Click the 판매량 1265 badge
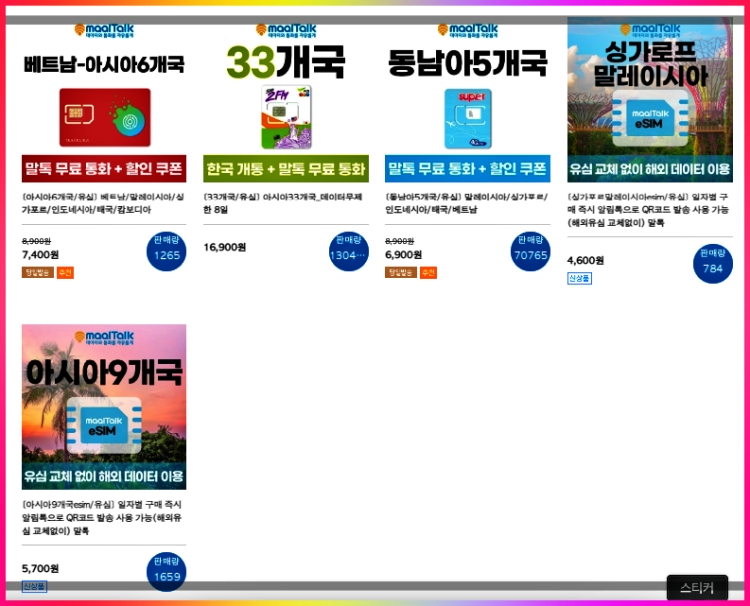750x606 pixels. tap(166, 251)
